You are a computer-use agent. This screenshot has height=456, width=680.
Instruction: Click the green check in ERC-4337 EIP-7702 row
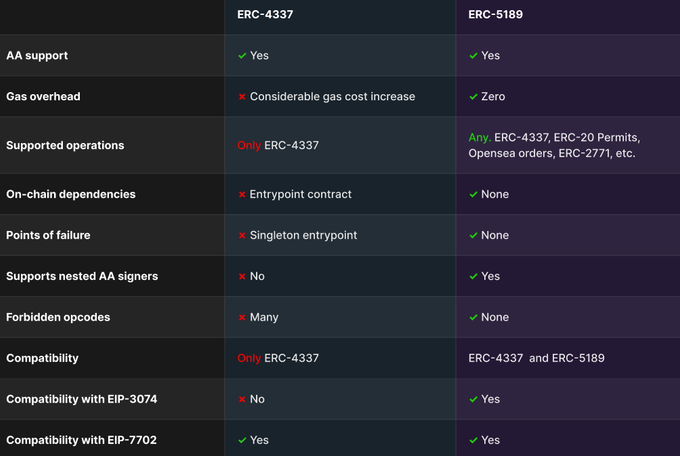242,440
